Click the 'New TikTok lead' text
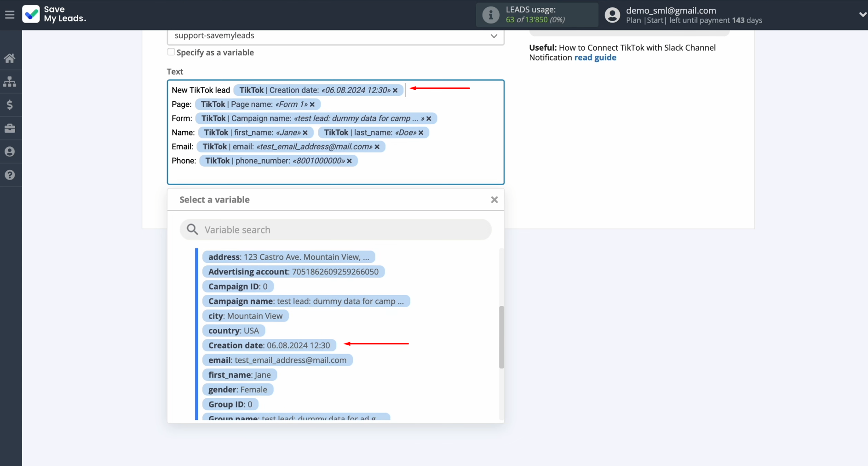 (x=201, y=90)
